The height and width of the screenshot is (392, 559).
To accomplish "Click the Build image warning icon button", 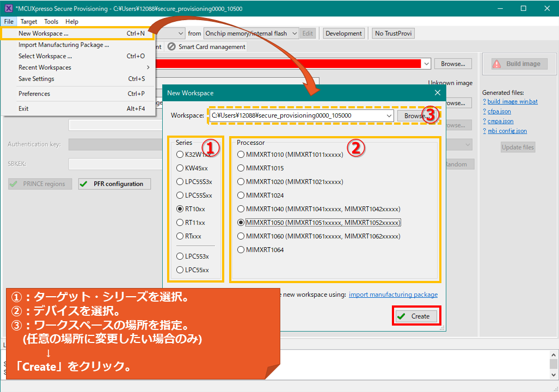I will (496, 64).
